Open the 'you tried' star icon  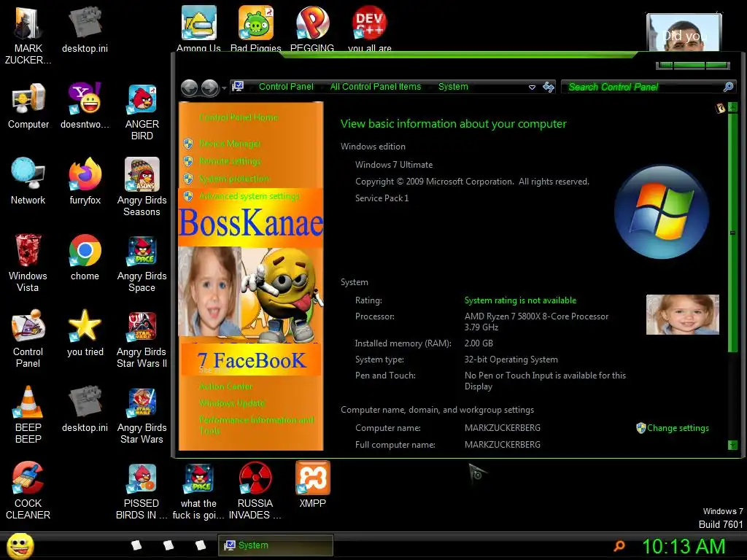85,332
